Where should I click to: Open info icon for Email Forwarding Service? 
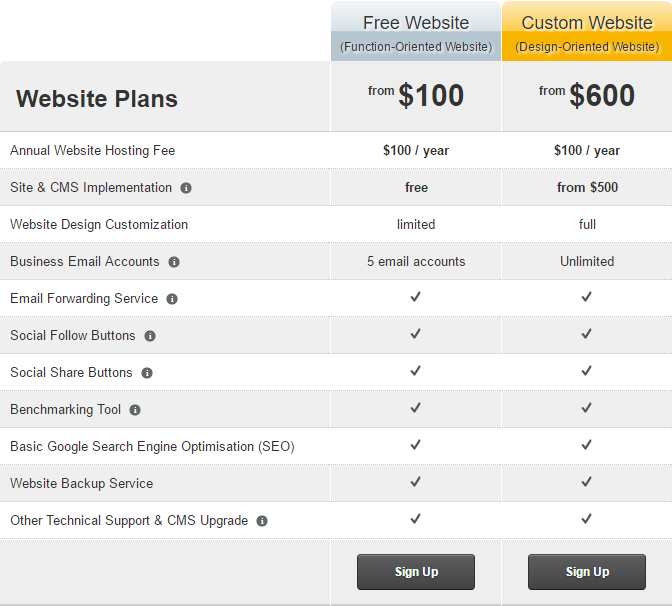[x=172, y=299]
